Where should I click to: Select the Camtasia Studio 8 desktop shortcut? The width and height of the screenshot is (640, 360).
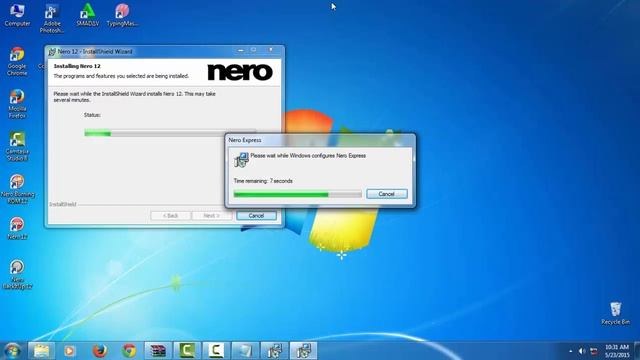tap(17, 147)
